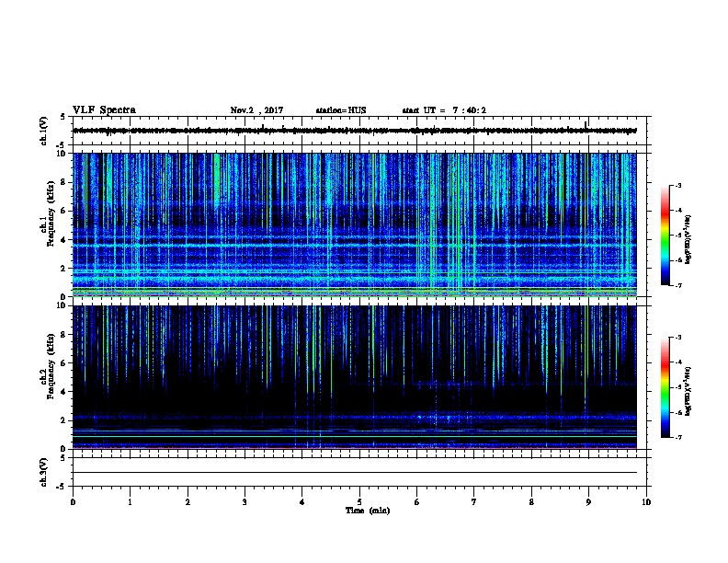Image resolution: width=728 pixels, height=563 pixels.
Task: Click time axis tick label '5'
Action: [x=359, y=502]
